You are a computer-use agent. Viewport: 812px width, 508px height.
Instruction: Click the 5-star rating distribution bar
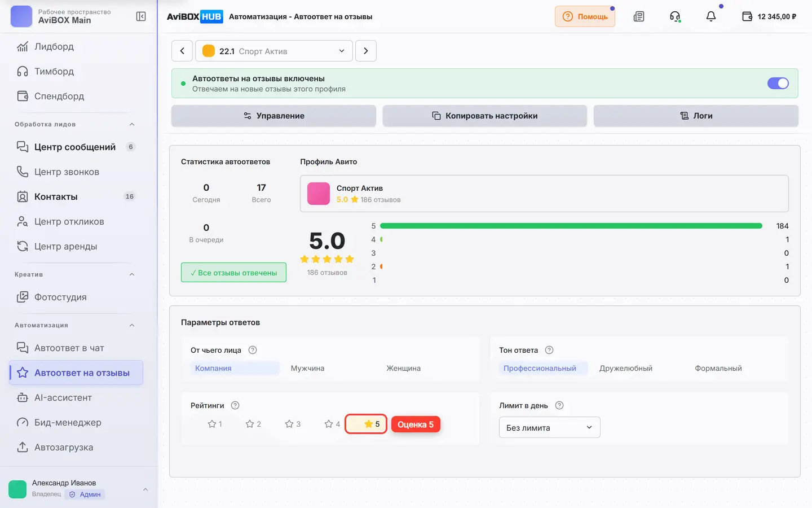point(571,226)
